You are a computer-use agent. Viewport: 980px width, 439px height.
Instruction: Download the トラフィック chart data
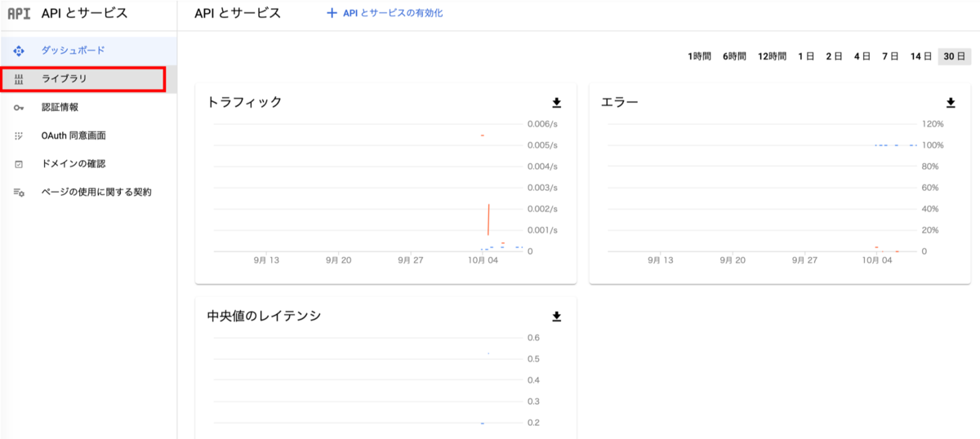(557, 103)
